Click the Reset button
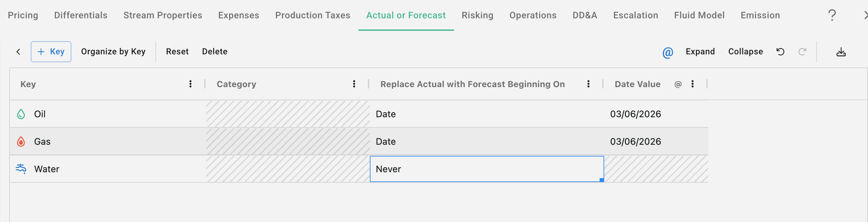Screen dimensions: 868x222 (x=177, y=51)
